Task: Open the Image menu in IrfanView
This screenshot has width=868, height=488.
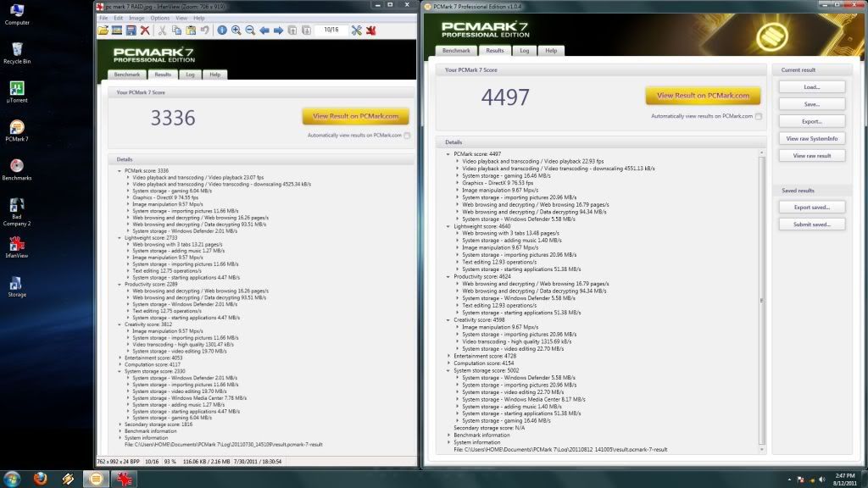Action: click(136, 18)
